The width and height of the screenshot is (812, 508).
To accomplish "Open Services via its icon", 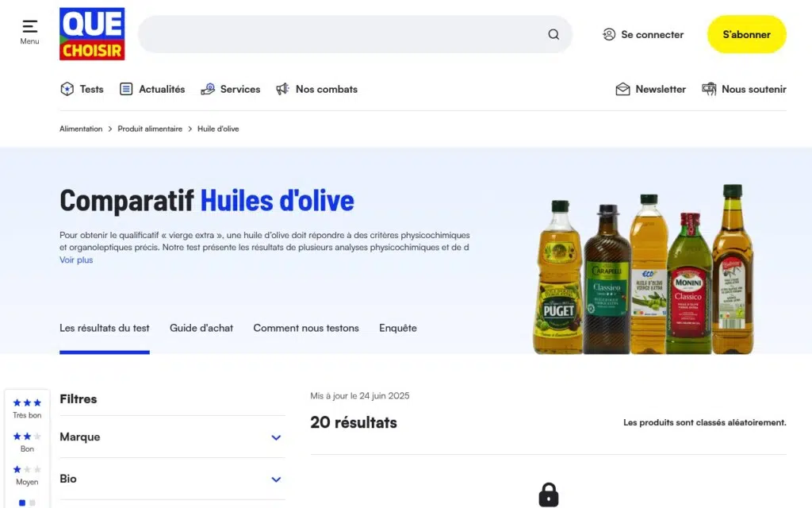I will click(x=209, y=89).
